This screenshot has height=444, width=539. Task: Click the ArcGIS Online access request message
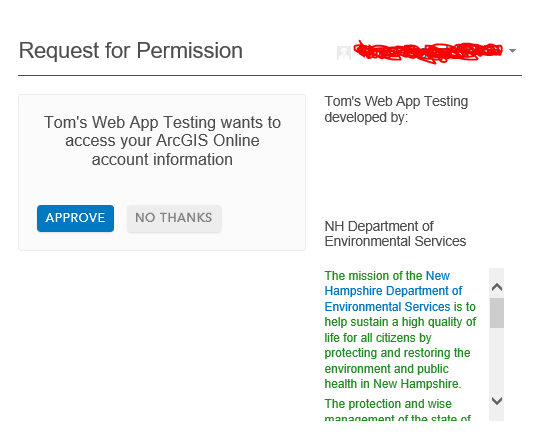pos(162,141)
